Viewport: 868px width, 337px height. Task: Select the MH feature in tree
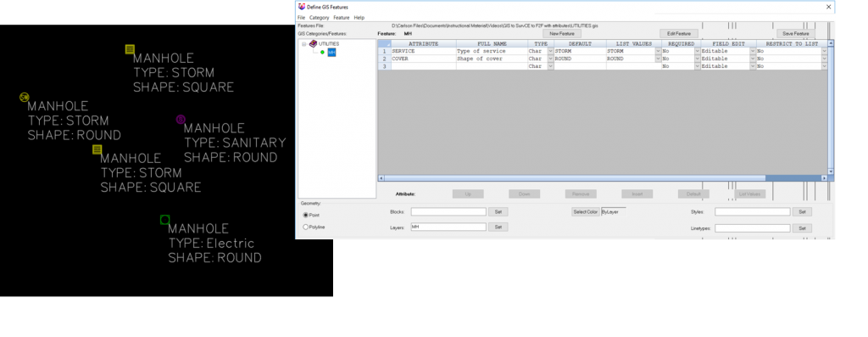[331, 52]
